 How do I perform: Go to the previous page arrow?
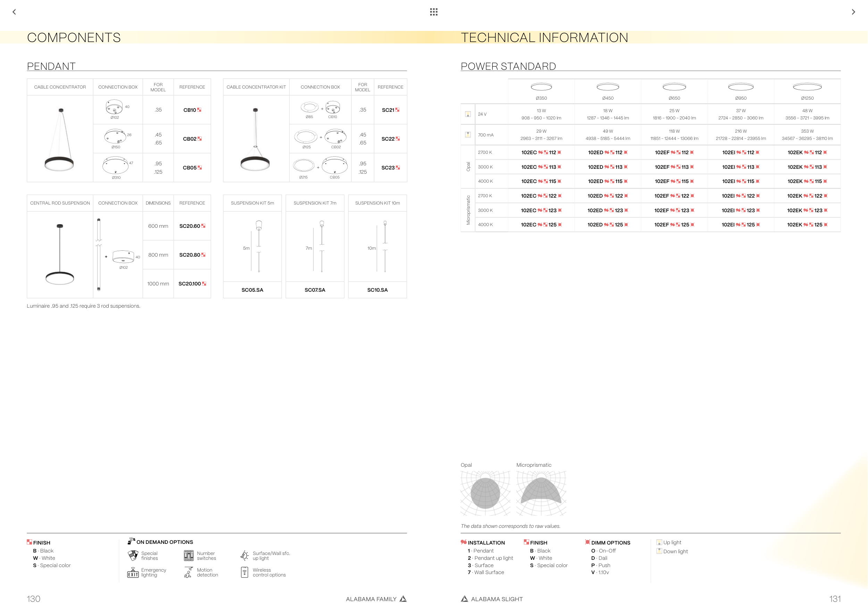coord(14,12)
